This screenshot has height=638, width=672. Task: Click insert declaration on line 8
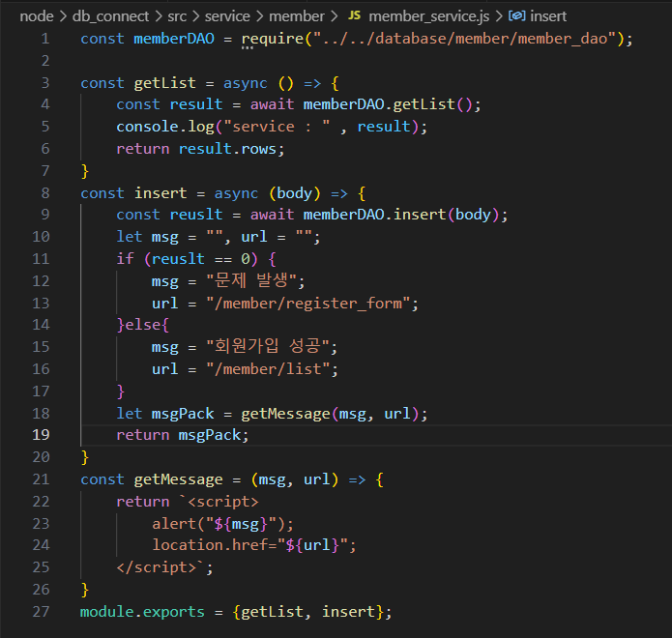click(x=161, y=192)
